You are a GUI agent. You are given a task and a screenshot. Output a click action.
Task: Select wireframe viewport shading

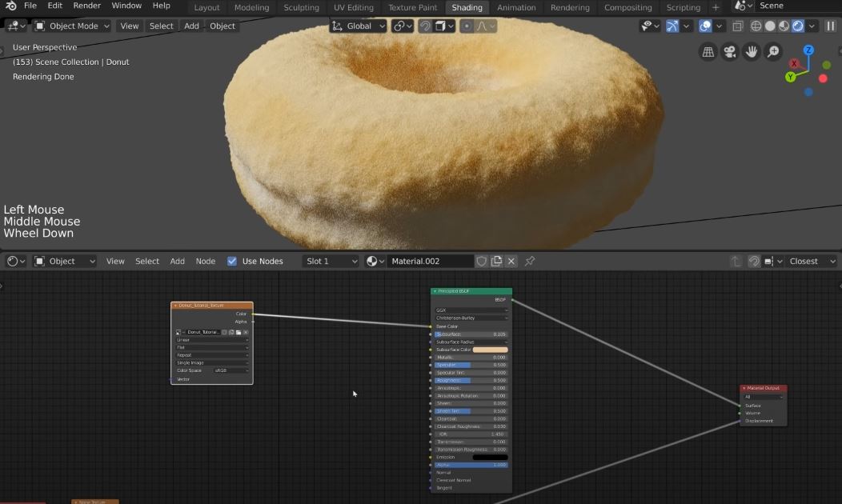[756, 26]
